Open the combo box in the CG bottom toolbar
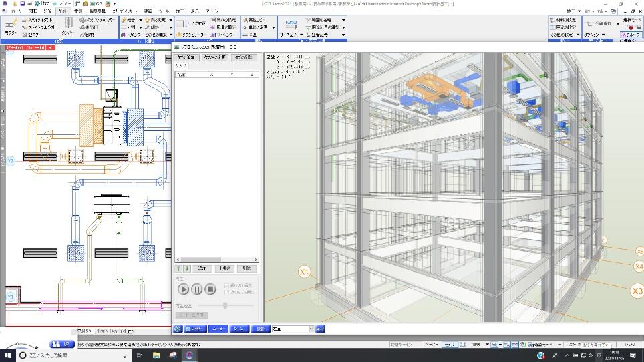Viewport: 644px width, 362px height. tap(293, 329)
